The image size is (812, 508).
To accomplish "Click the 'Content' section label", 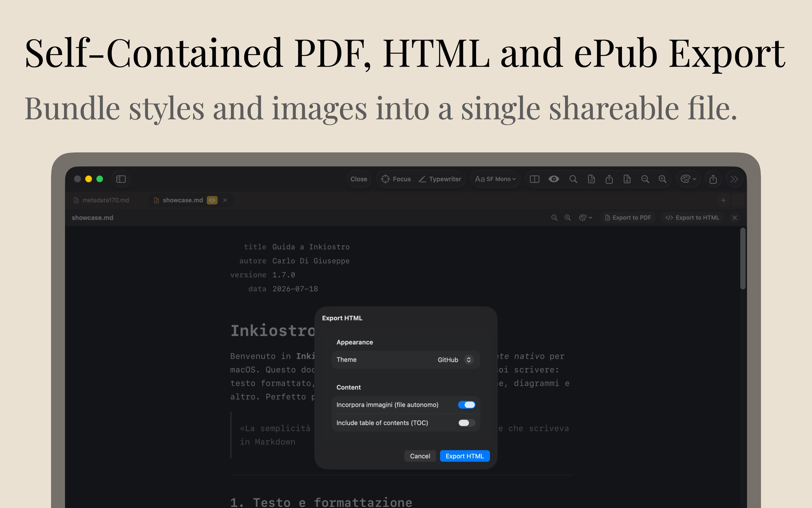I will [x=348, y=387].
